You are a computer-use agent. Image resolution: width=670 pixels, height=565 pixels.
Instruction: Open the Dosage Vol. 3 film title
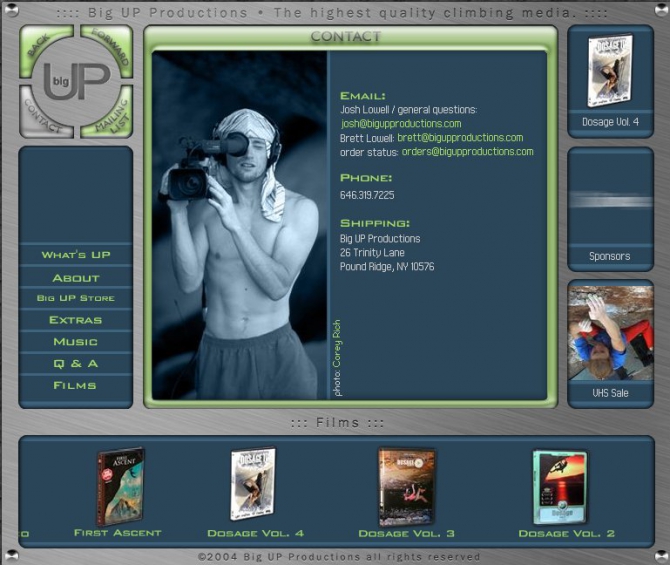(x=406, y=533)
